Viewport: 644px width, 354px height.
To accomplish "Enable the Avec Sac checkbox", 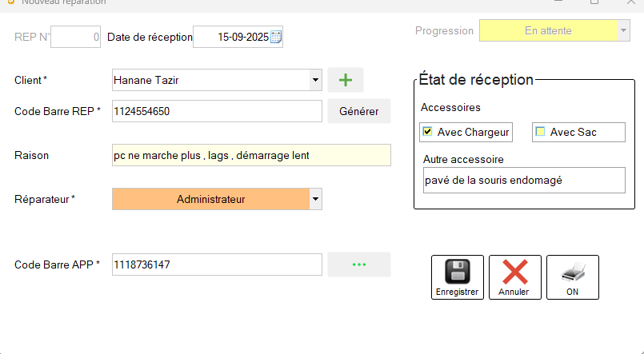I will pyautogui.click(x=540, y=132).
